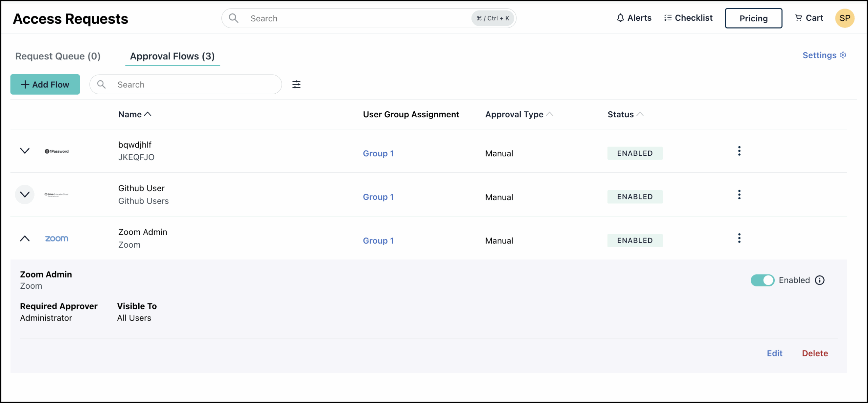The width and height of the screenshot is (868, 403).
Task: Click the ENABLED status badge for Github User
Action: click(x=635, y=196)
